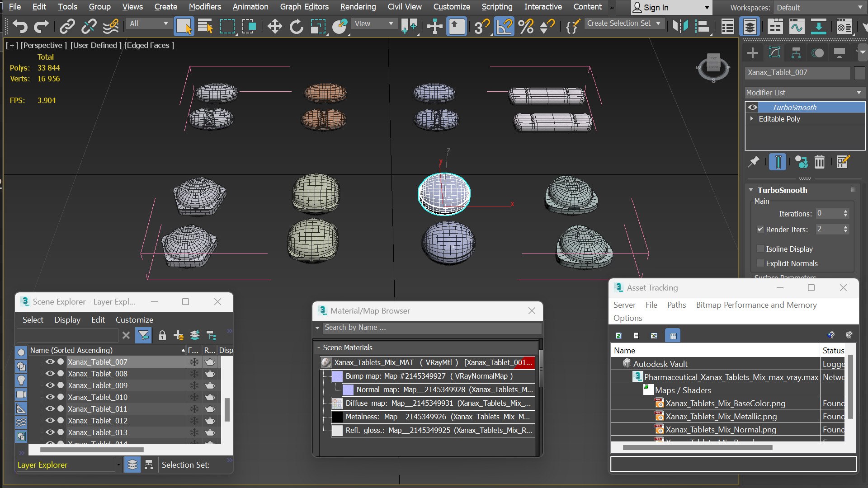Click the Pin Stack icon
Viewport: 868px width, 488px height.
coord(754,162)
